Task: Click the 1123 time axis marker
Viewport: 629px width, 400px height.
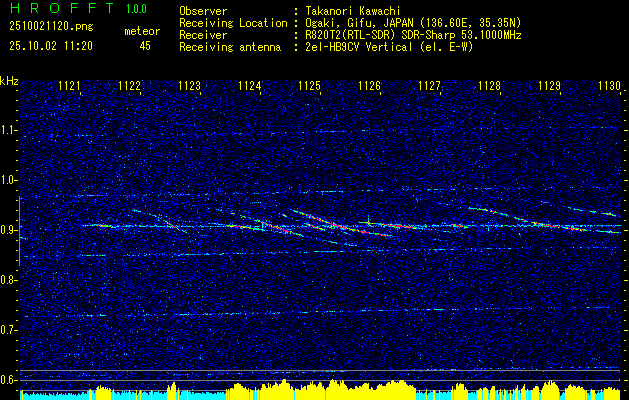Action: [189, 85]
